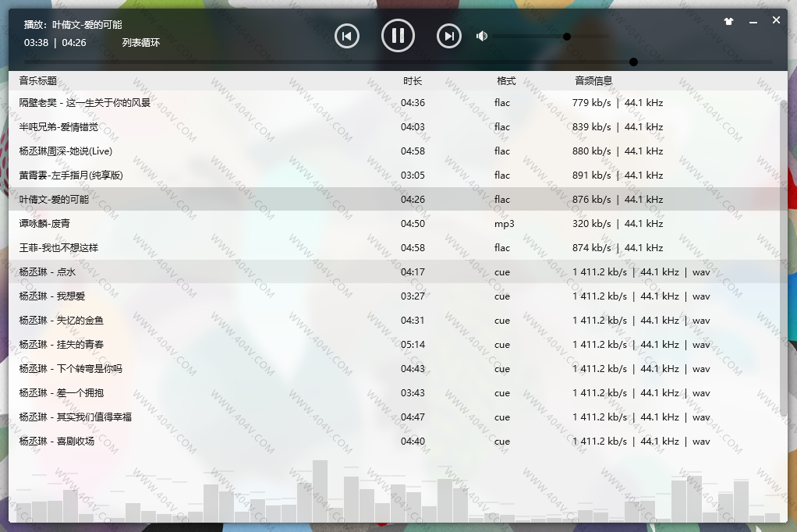Mute audio with the speaker icon
Viewport: 797px width, 532px height.
click(x=482, y=36)
